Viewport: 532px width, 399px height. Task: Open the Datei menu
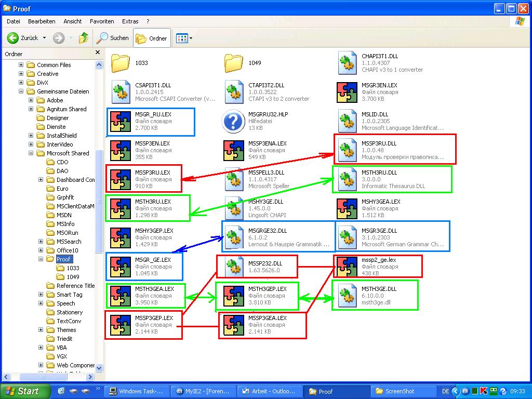pos(13,21)
